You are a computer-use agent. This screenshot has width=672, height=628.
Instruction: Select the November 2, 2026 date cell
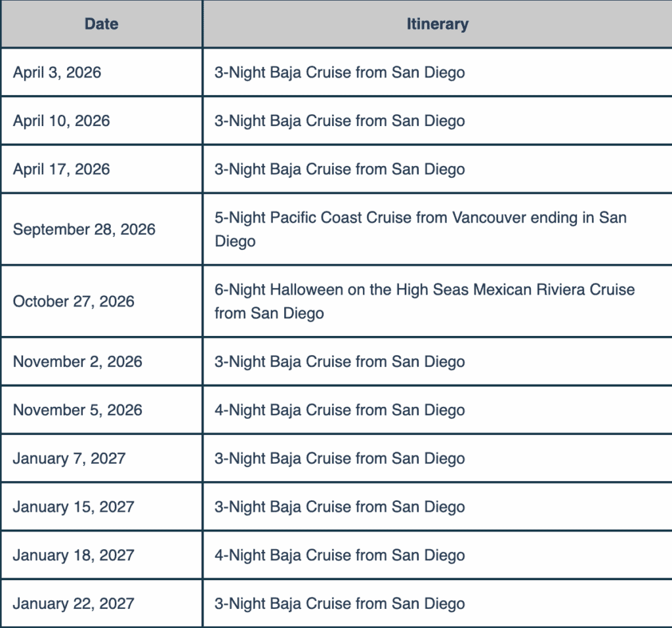(77, 362)
